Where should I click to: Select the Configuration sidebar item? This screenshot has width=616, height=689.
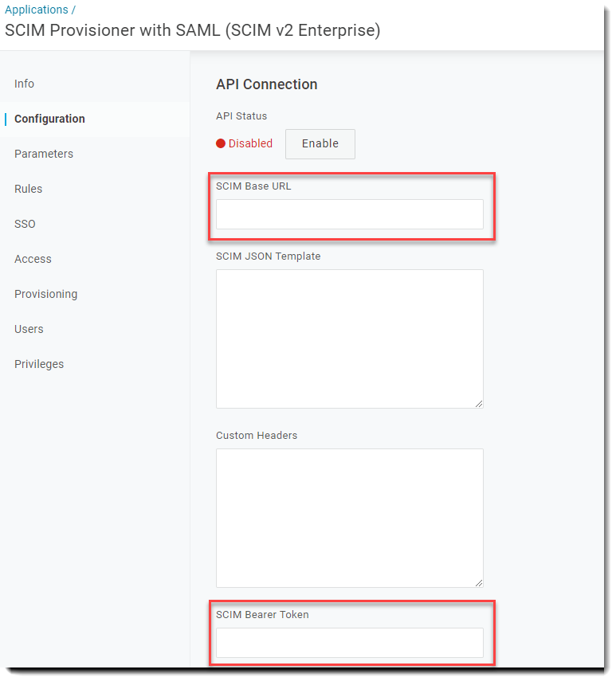[x=49, y=119]
